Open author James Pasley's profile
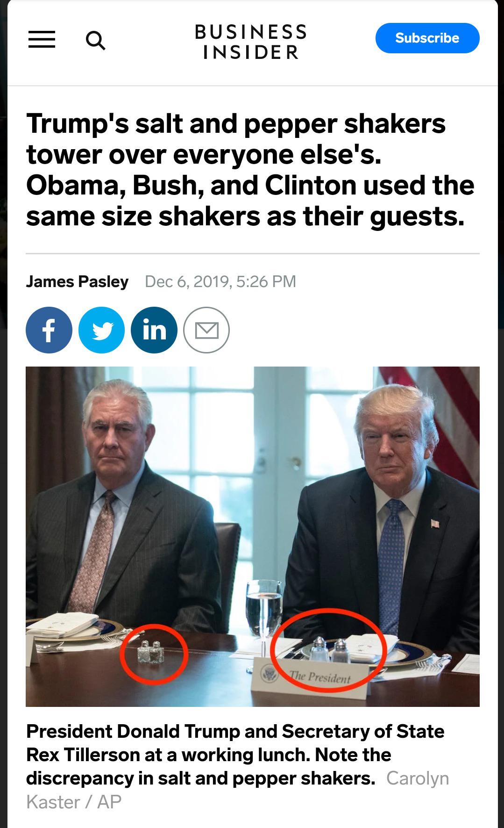Image resolution: width=504 pixels, height=828 pixels. pyautogui.click(x=77, y=281)
